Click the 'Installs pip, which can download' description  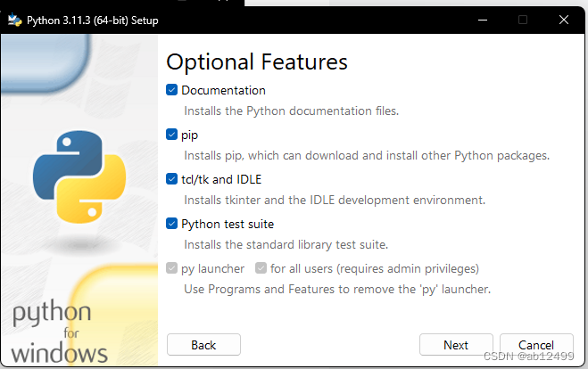point(367,156)
